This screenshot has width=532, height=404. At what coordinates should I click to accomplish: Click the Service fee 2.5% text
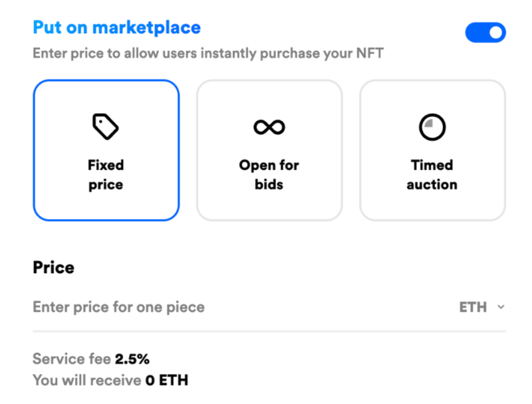[x=91, y=359]
